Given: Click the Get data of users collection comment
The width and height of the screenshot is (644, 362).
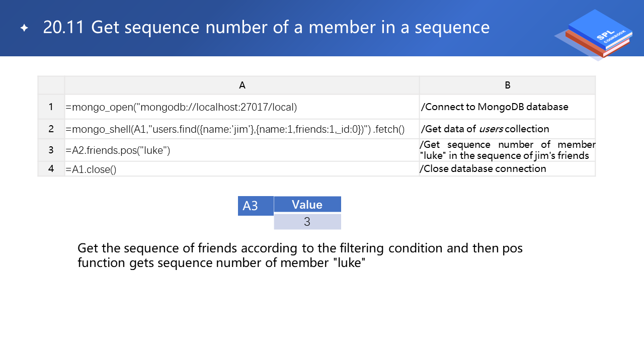Looking at the screenshot, I should (x=485, y=129).
